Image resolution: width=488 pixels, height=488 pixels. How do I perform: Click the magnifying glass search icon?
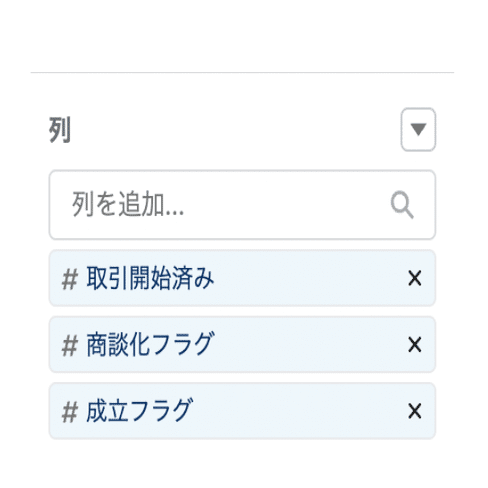click(402, 205)
